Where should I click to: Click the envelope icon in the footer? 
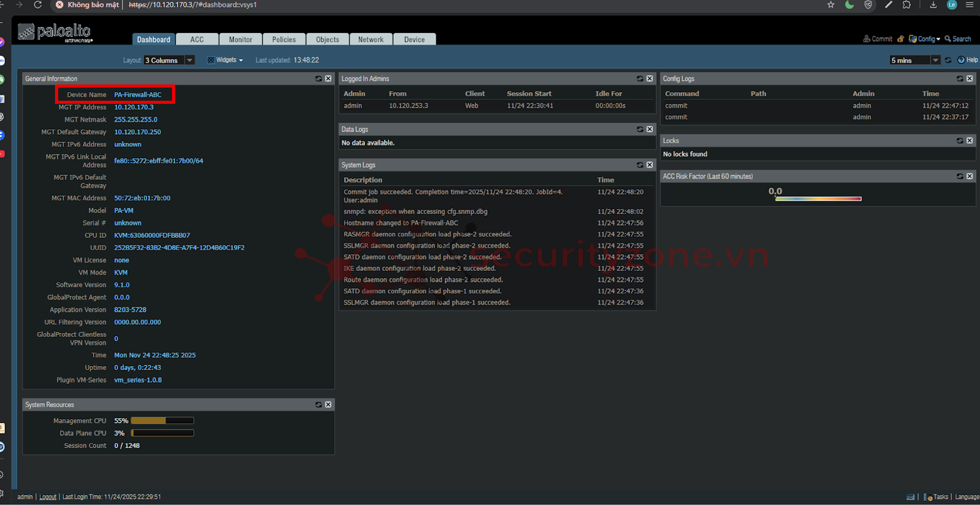coord(911,497)
